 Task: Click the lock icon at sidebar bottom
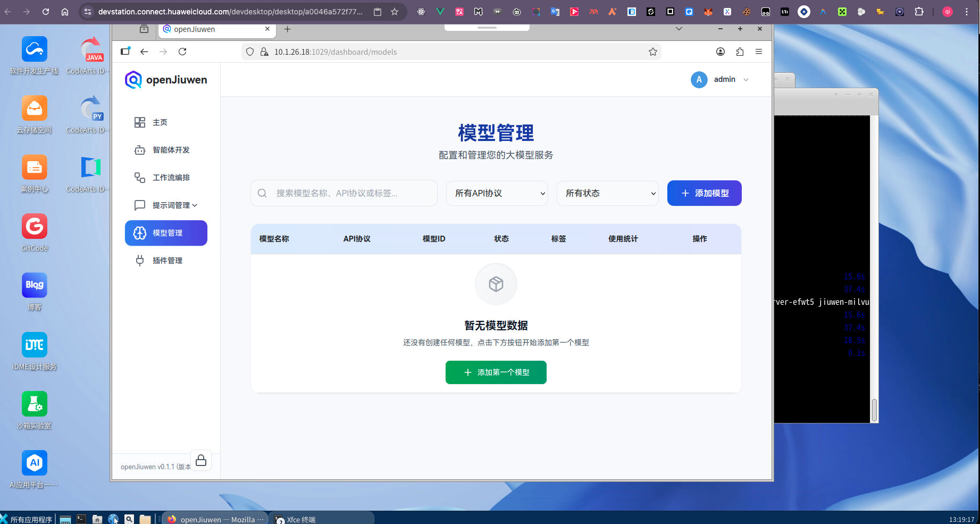(201, 461)
